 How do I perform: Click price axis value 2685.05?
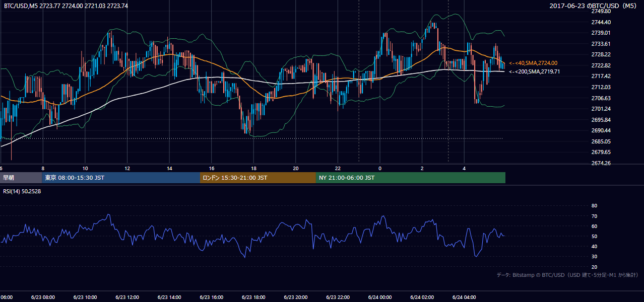point(601,141)
